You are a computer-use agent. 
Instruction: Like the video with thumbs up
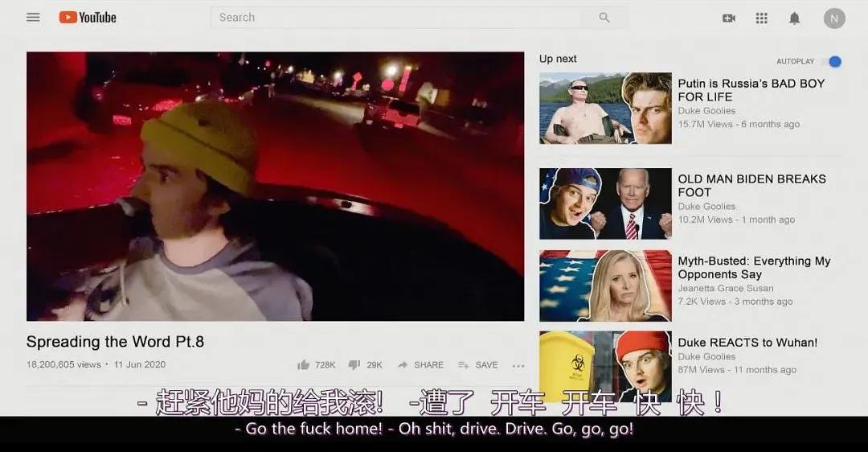tap(304, 365)
